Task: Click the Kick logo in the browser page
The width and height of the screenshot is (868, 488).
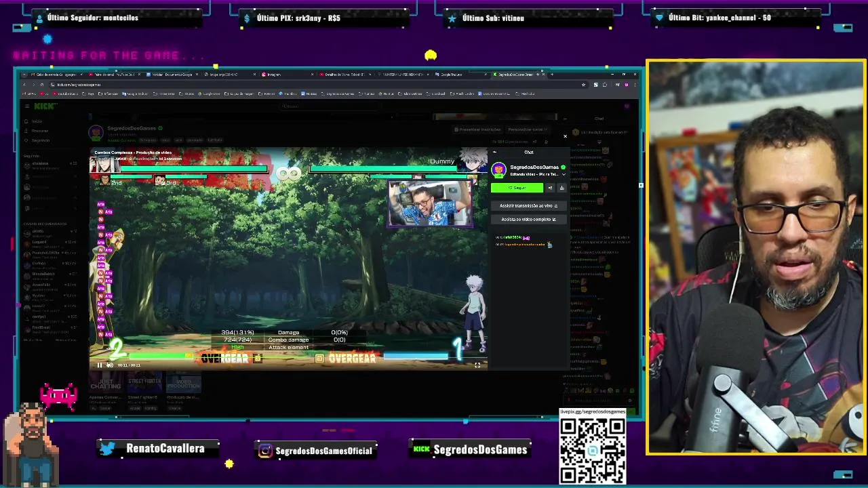Action: [46, 106]
